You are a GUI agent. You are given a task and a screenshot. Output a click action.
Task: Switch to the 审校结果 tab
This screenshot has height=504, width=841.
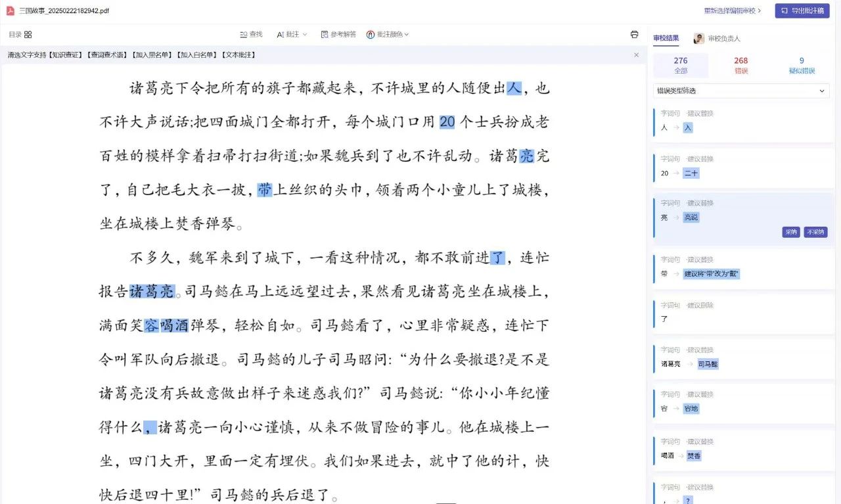tap(666, 39)
